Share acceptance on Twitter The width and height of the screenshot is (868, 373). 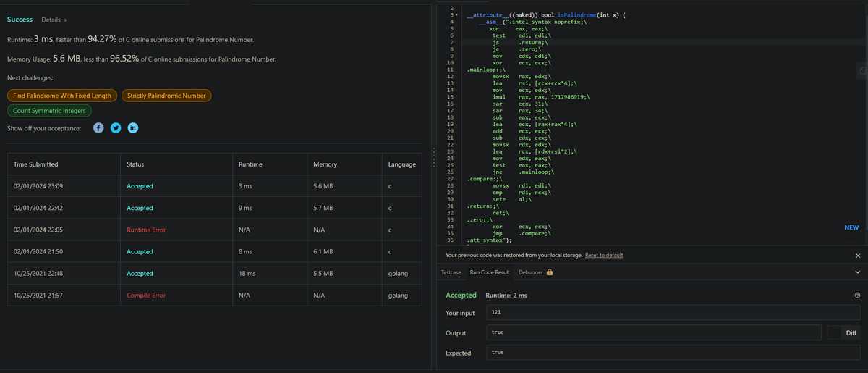pos(116,128)
